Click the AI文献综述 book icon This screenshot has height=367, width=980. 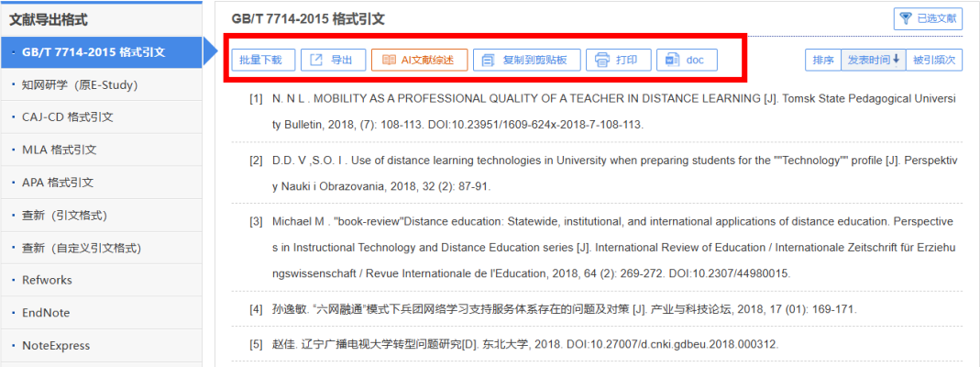click(389, 61)
